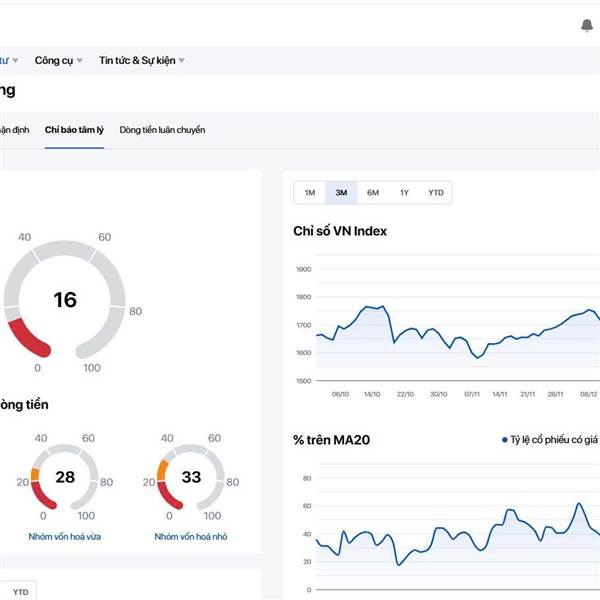Select the 6M time range
This screenshot has width=600, height=600.
373,192
